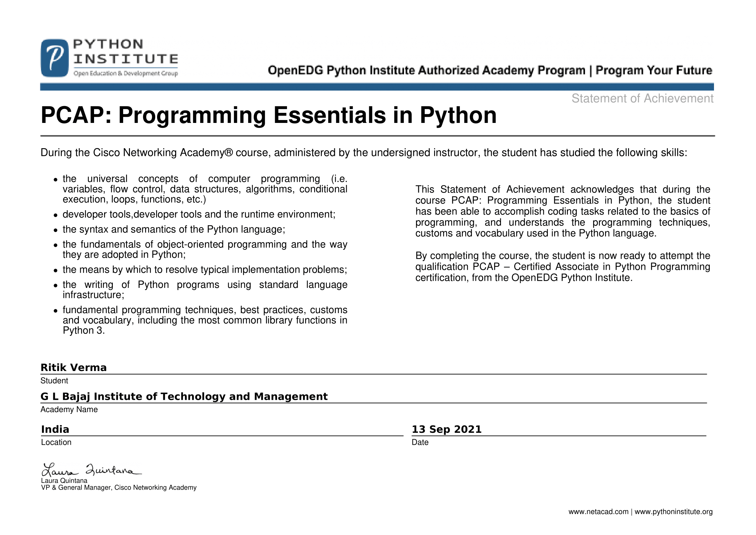756x535 pixels.
Task: Click the VP & General Manager title text
Action: click(x=119, y=487)
